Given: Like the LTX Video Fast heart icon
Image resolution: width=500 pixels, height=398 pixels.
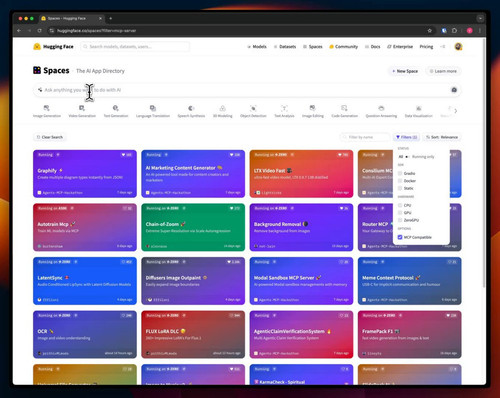Looking at the screenshot, I should tap(340, 155).
